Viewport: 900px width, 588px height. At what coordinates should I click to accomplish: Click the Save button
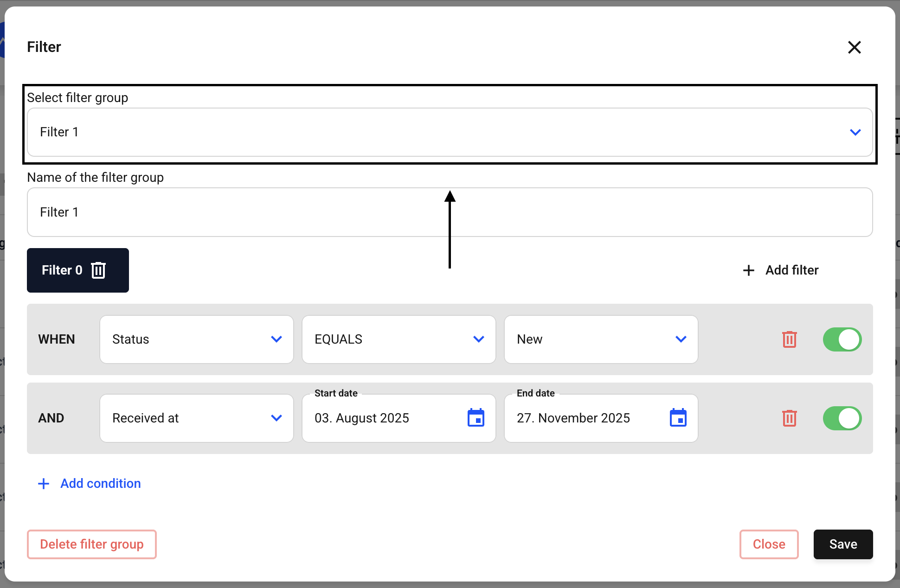[843, 544]
